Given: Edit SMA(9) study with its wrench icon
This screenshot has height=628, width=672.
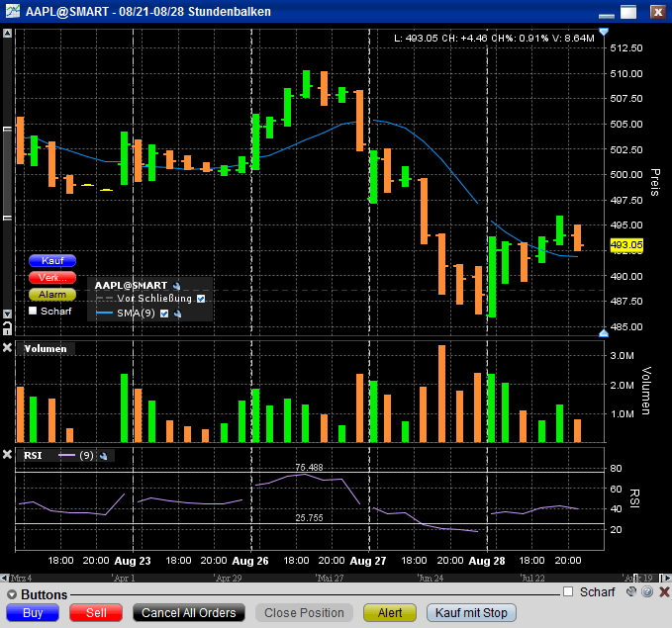Looking at the screenshot, I should pyautogui.click(x=177, y=314).
